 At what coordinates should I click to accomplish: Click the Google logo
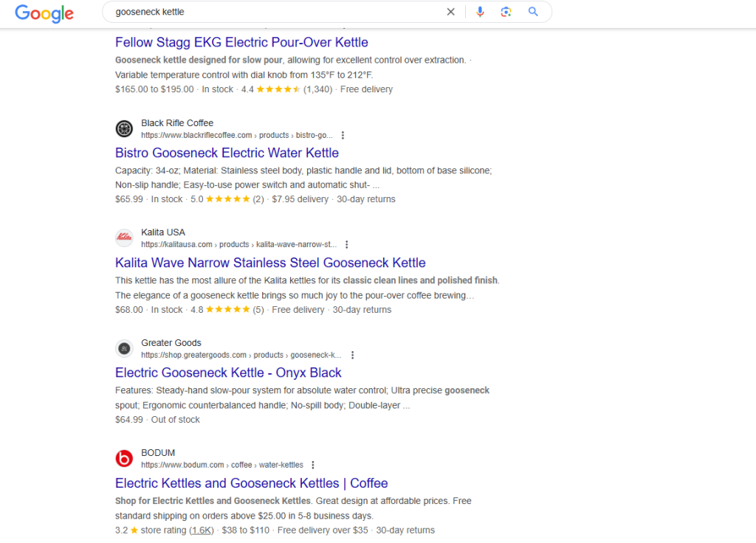[x=44, y=13]
